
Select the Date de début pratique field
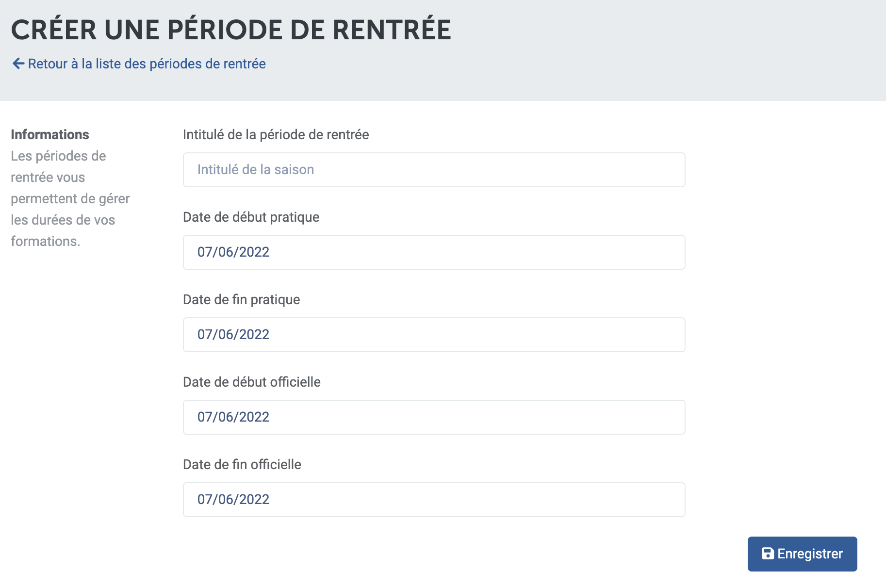click(434, 252)
